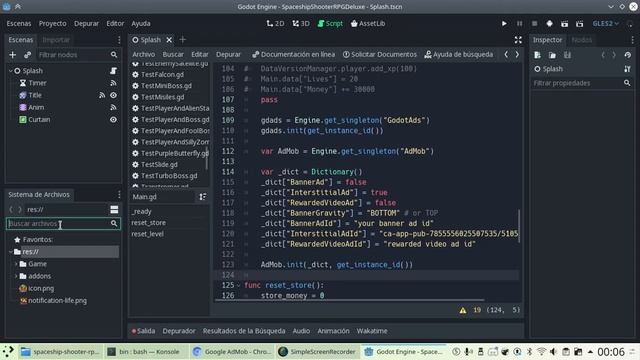Show signals of Timer node
The image size is (640, 360).
(x=113, y=83)
